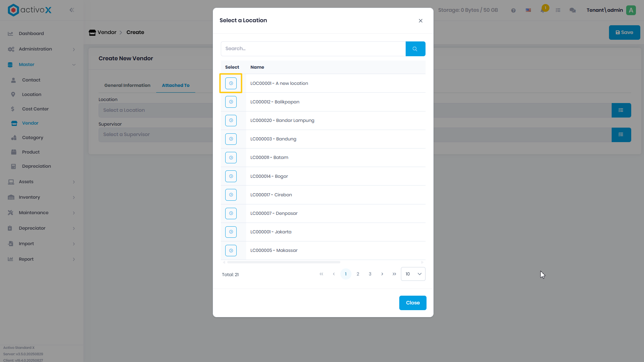Click the activoX logo
Image resolution: width=644 pixels, height=362 pixels.
click(30, 10)
